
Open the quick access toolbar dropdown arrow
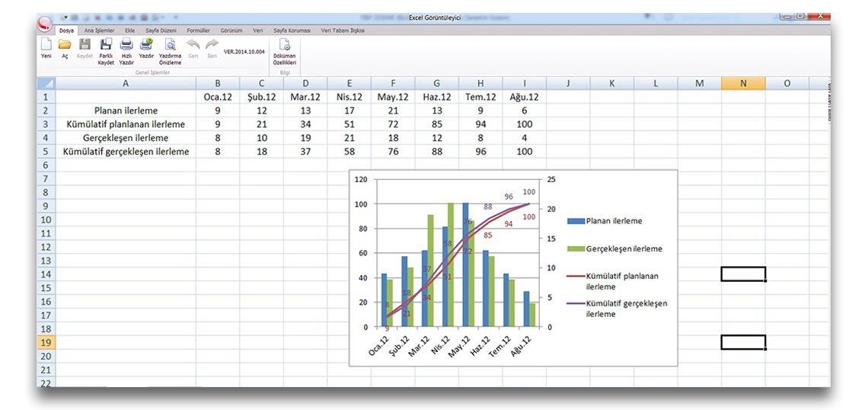tap(65, 17)
